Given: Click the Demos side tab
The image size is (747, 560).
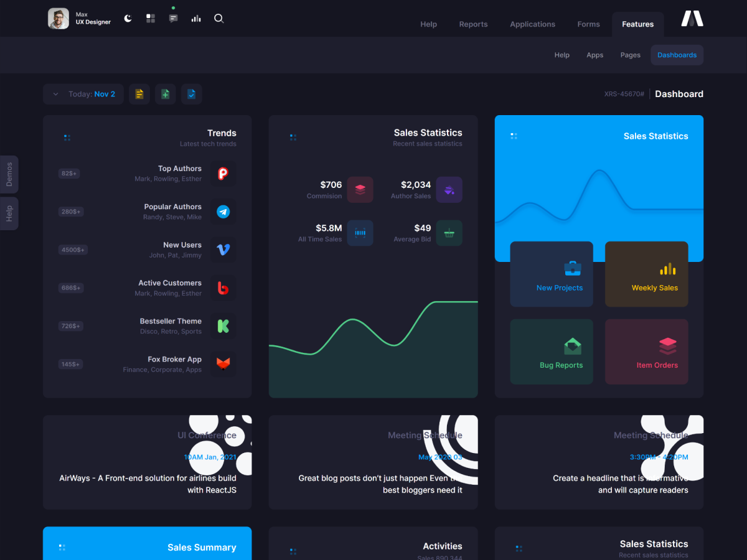Looking at the screenshot, I should point(9,174).
